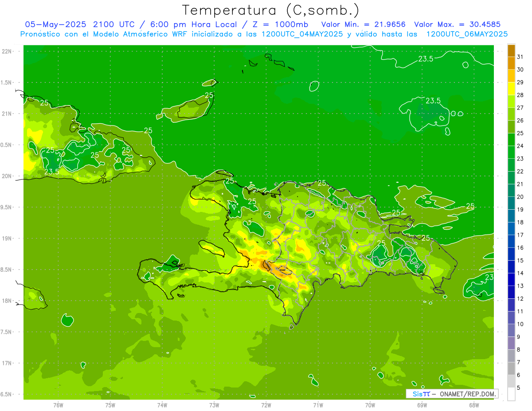
Task: Click the longitude label "73W"
Action: click(x=214, y=405)
